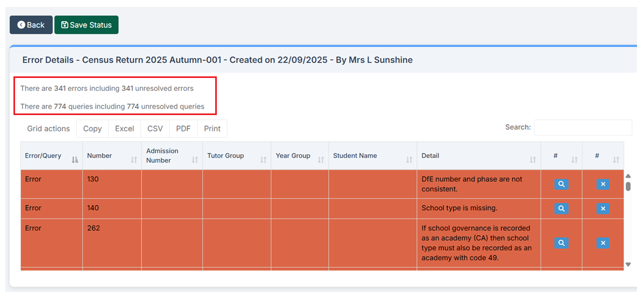The height and width of the screenshot is (292, 644).
Task: Dismiss error 130 with the X icon
Action: pyautogui.click(x=603, y=184)
